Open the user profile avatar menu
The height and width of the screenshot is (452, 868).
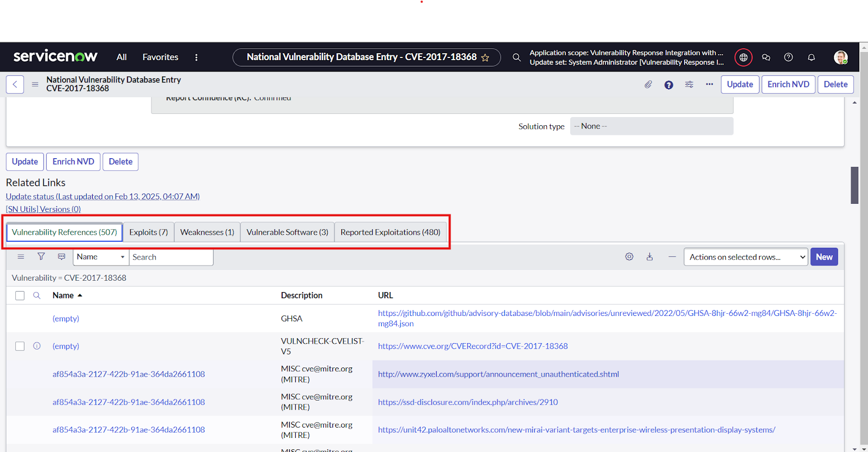[x=840, y=57]
